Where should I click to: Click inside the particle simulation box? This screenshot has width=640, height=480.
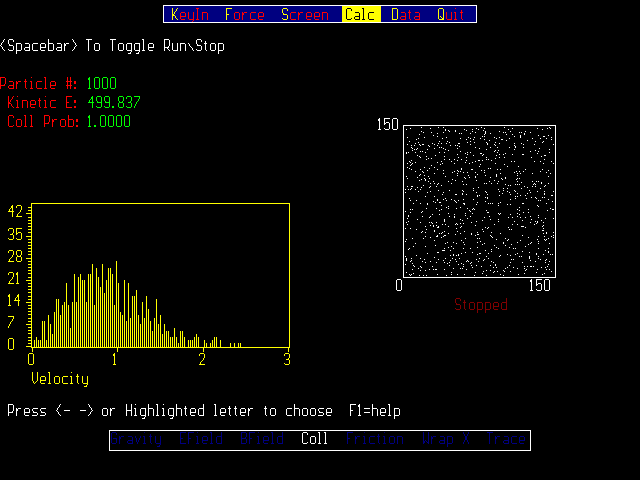coord(479,201)
